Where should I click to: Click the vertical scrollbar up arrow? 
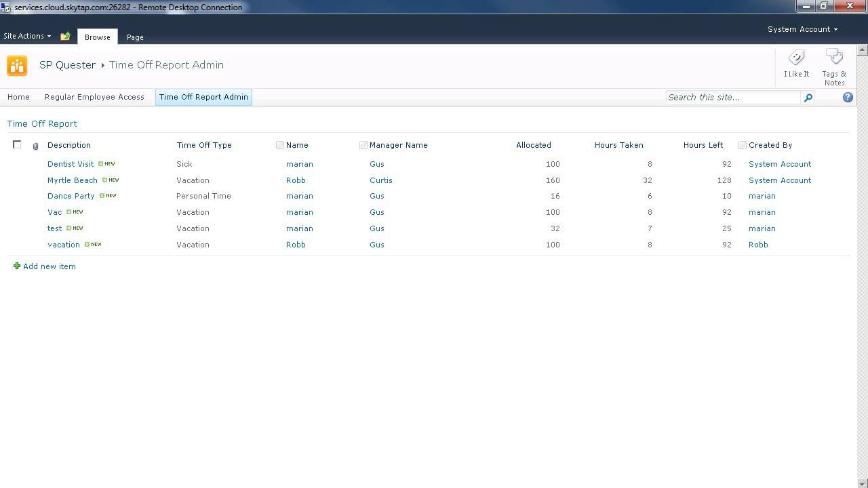(x=863, y=51)
